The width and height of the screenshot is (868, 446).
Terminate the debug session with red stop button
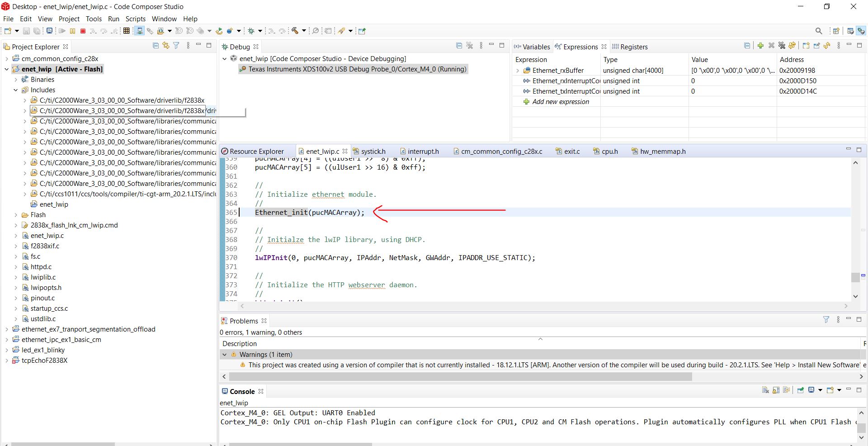click(x=83, y=31)
